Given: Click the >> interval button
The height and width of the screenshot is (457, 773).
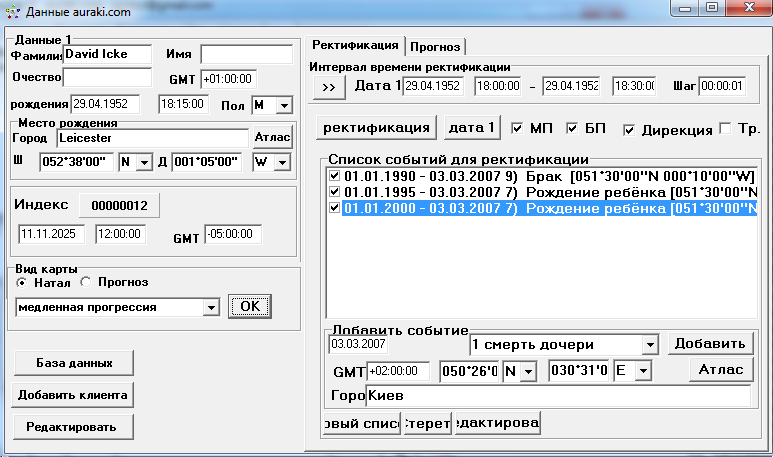Looking at the screenshot, I should pos(329,87).
